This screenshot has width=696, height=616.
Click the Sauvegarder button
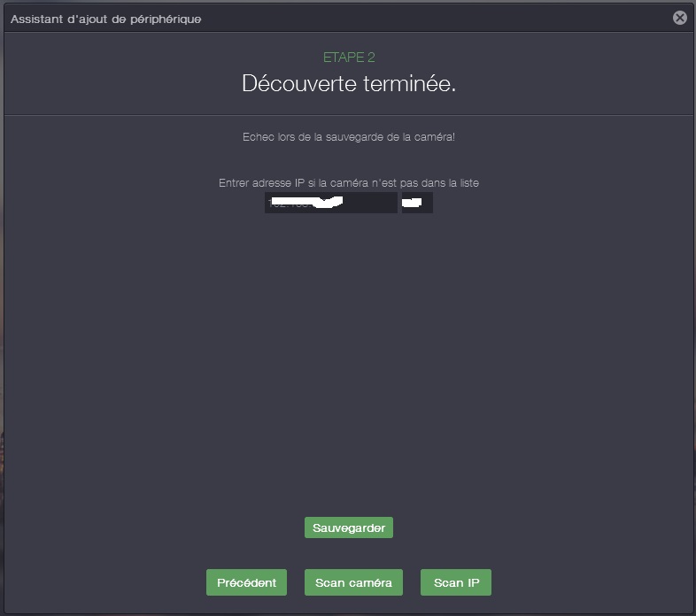[x=349, y=527]
